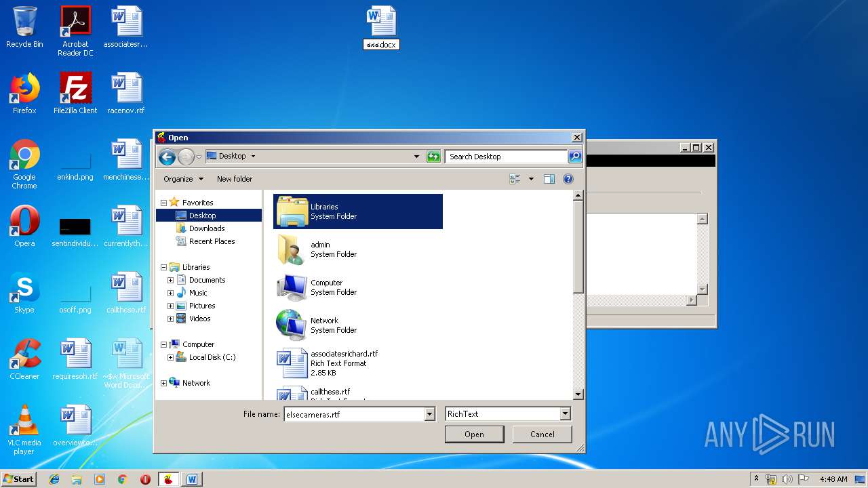
Task: Select CCleaner desktop shortcut
Action: pos(24,359)
